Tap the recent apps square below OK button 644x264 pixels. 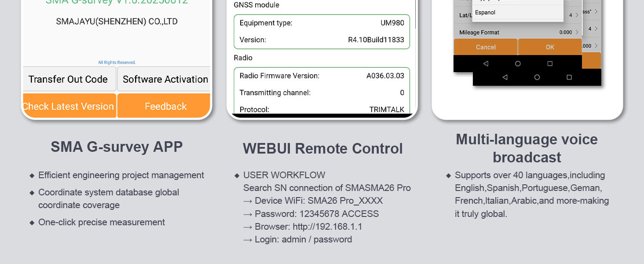click(x=550, y=64)
